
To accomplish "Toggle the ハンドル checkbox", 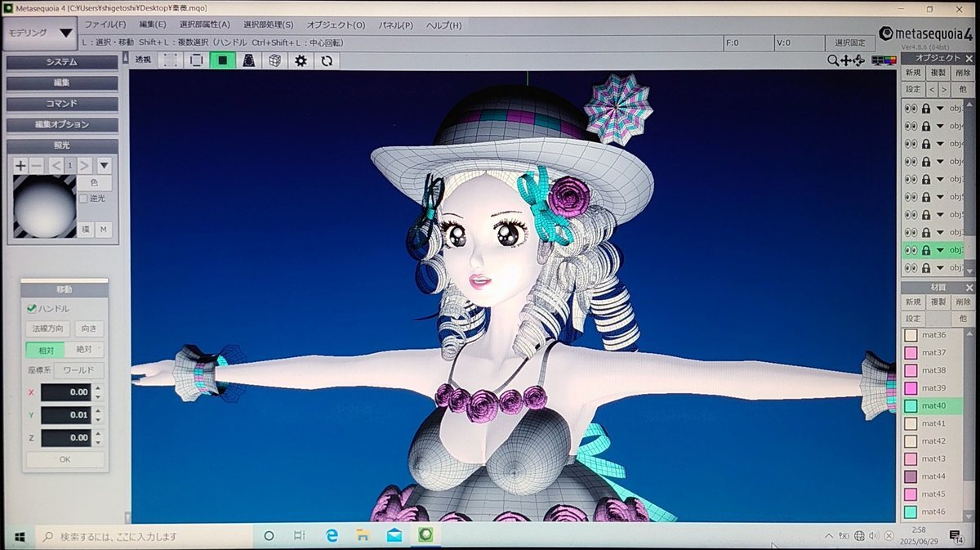I will pos(32,309).
